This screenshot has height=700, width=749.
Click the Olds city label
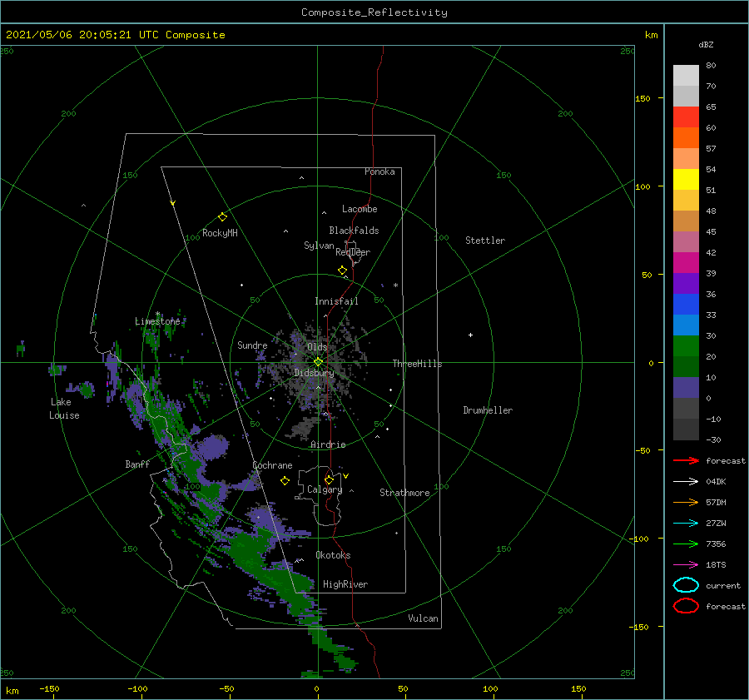(317, 347)
